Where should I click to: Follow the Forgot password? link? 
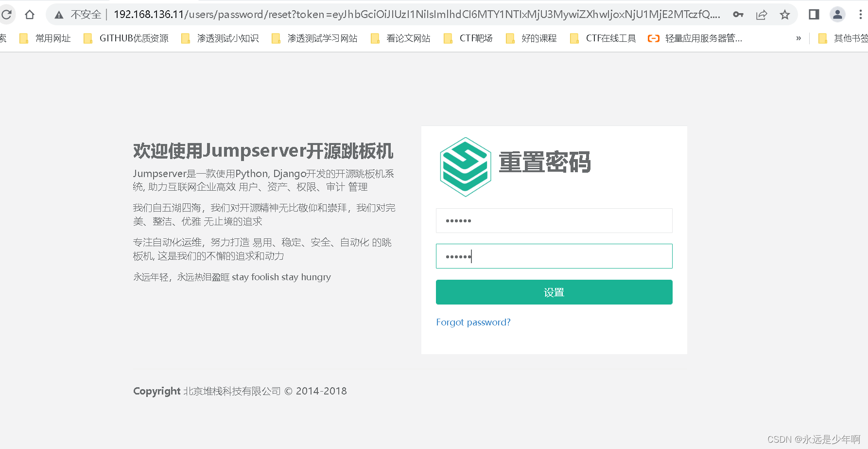(x=473, y=322)
